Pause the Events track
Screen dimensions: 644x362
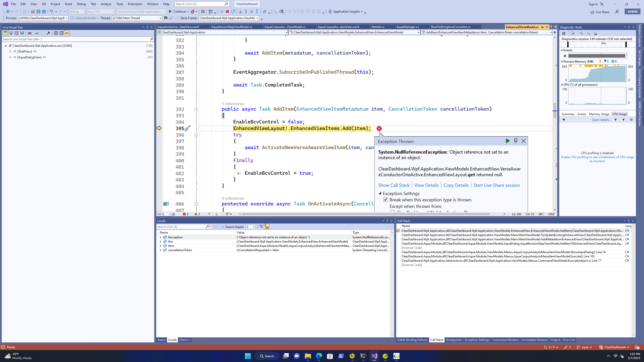(565, 56)
